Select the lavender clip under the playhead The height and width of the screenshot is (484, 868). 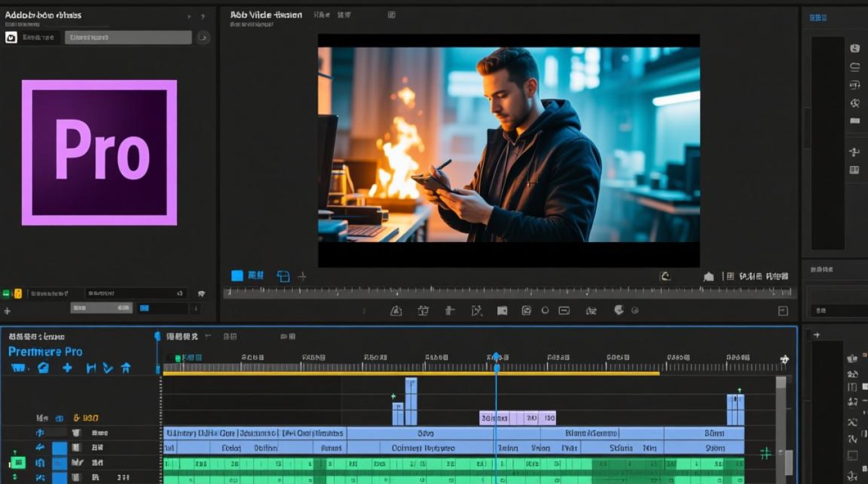[x=517, y=418]
